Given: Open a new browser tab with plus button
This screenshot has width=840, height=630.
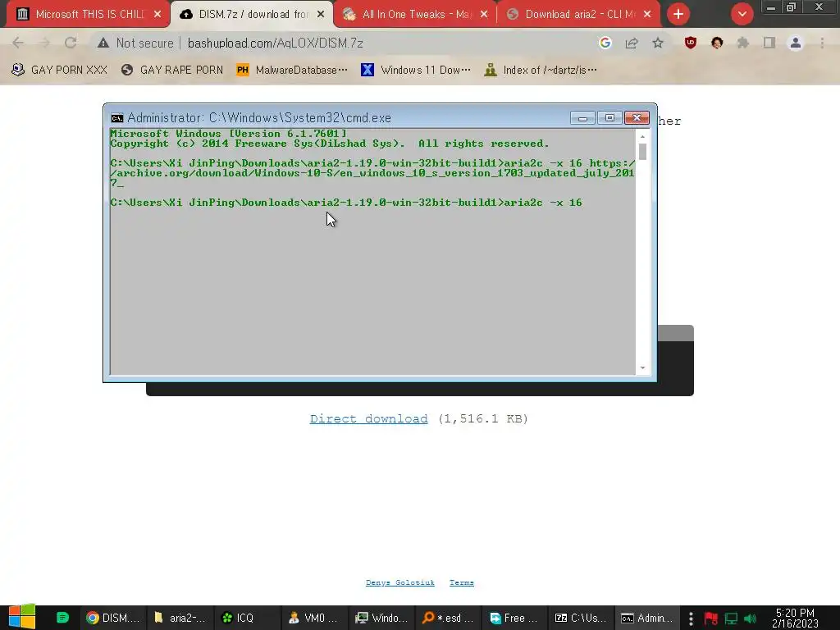Looking at the screenshot, I should (678, 14).
